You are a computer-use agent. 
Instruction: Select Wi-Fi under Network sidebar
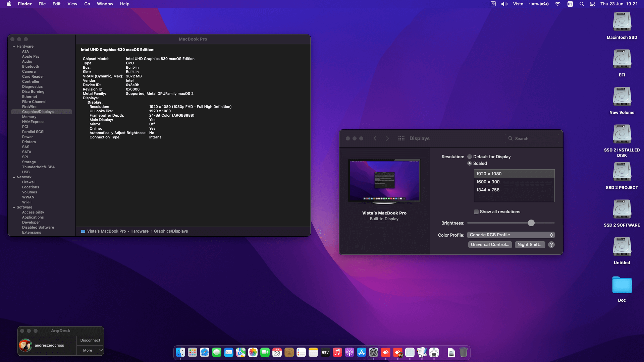[x=27, y=202]
